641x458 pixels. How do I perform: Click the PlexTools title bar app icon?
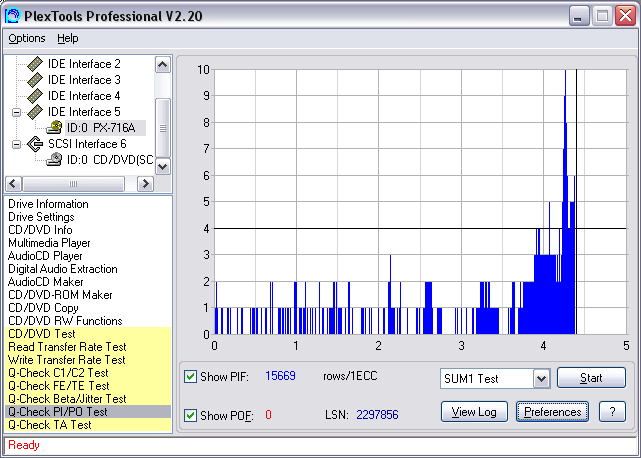click(13, 16)
